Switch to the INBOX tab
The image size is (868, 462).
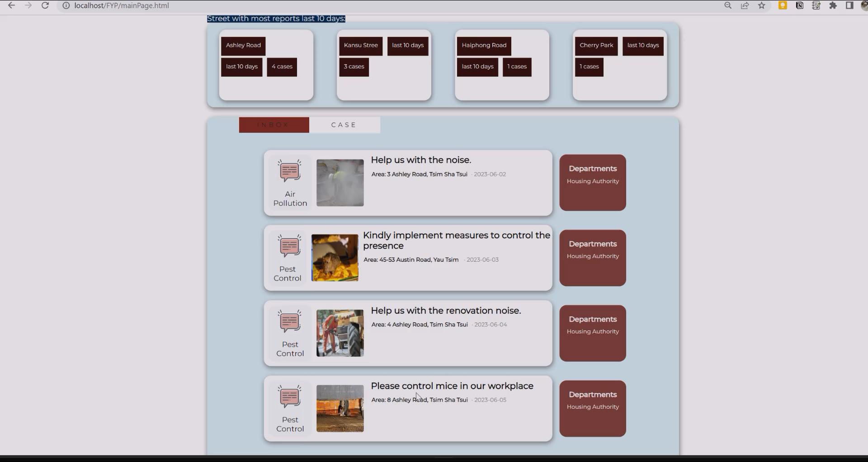(x=274, y=125)
